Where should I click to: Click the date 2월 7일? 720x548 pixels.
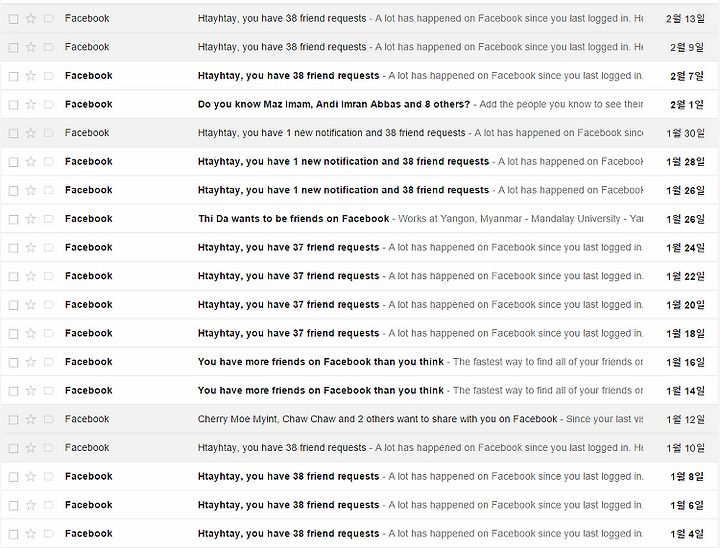[x=686, y=76]
